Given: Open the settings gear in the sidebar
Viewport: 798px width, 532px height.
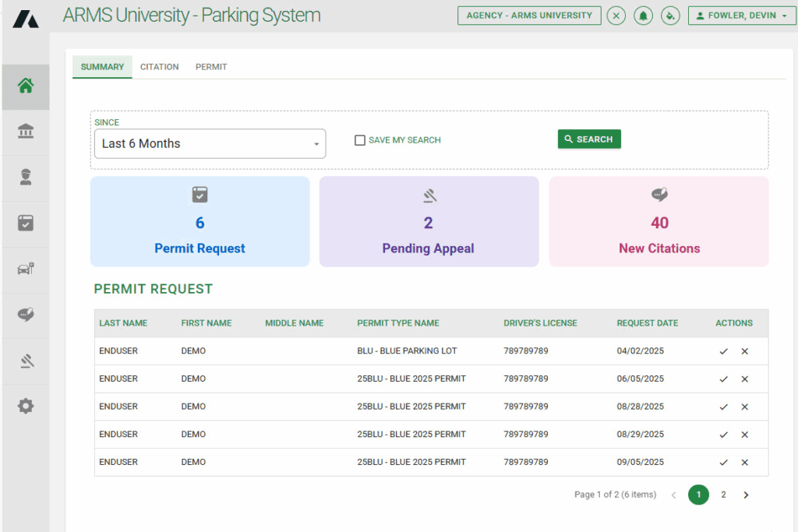Looking at the screenshot, I should click(26, 405).
